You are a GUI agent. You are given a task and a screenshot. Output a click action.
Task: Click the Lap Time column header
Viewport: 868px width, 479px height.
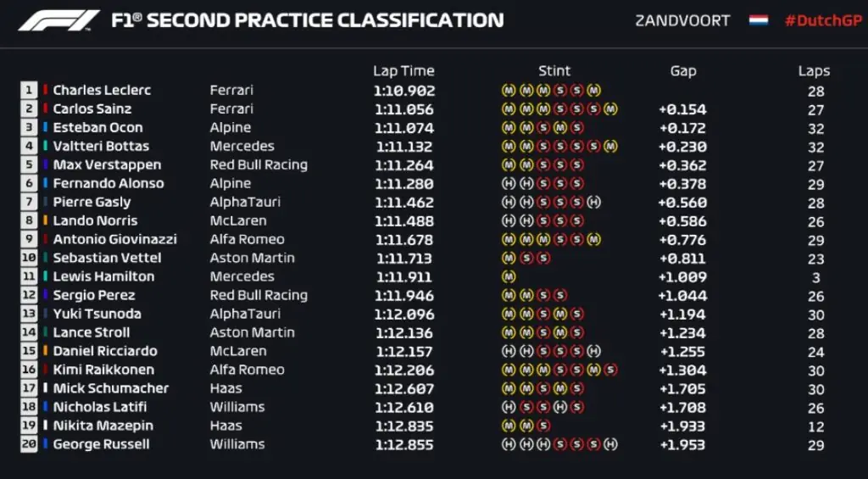click(x=403, y=71)
